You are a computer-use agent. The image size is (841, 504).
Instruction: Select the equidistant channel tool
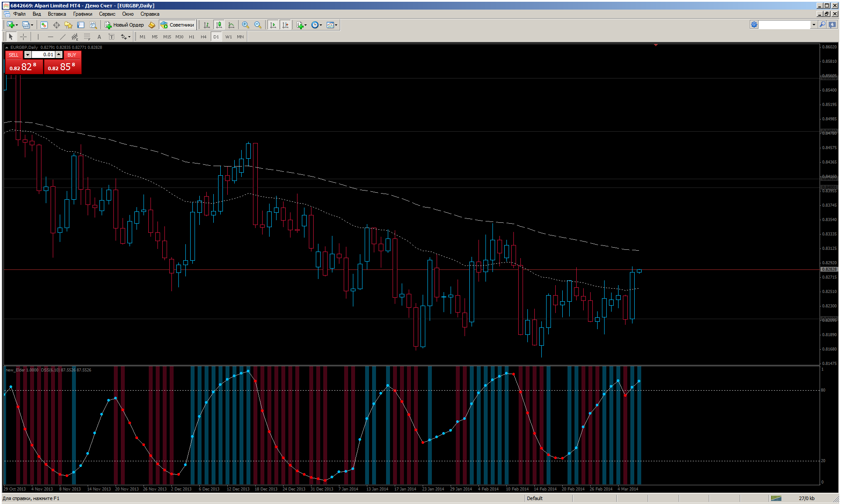pyautogui.click(x=75, y=37)
